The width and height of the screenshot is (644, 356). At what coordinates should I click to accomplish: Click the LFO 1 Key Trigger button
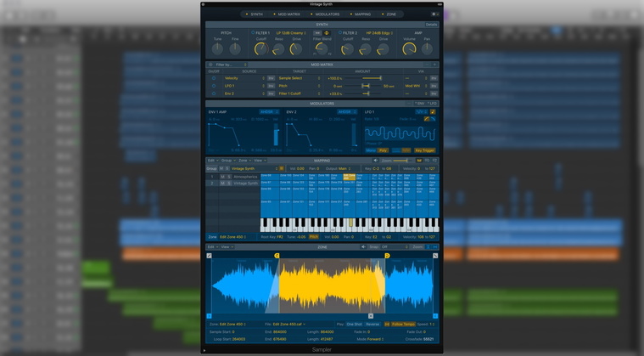[425, 150]
